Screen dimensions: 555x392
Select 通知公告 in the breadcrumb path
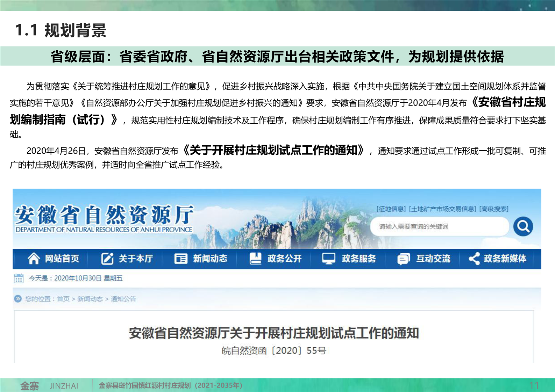click(123, 299)
